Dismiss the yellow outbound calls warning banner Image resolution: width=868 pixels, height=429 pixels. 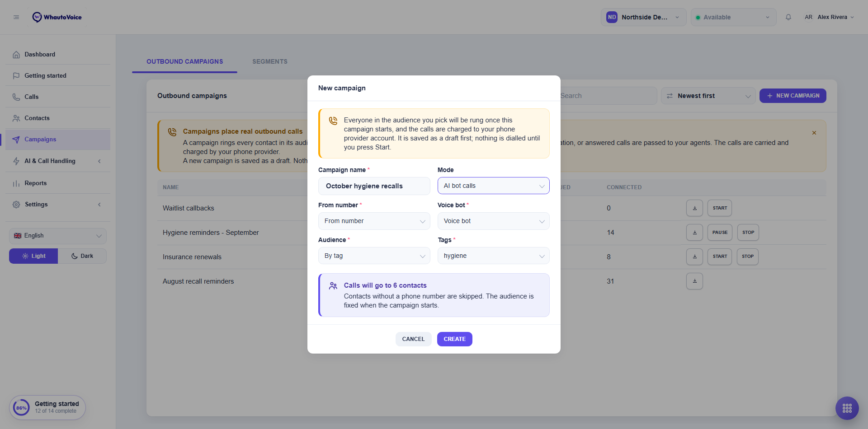pyautogui.click(x=814, y=133)
